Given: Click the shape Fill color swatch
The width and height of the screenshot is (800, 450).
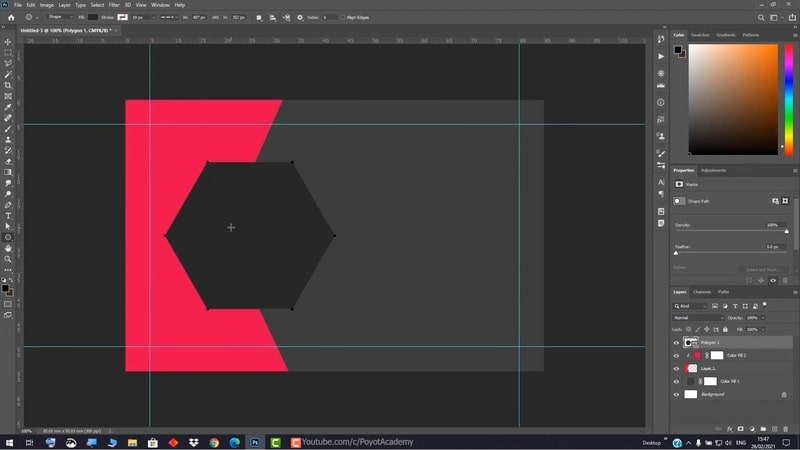Looking at the screenshot, I should point(93,17).
